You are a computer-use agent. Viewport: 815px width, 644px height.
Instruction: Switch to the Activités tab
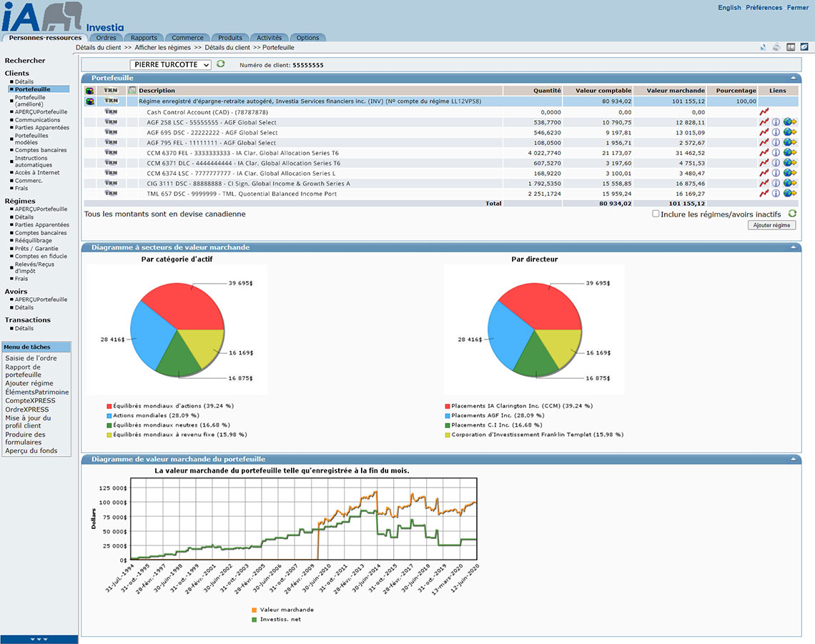click(x=270, y=37)
